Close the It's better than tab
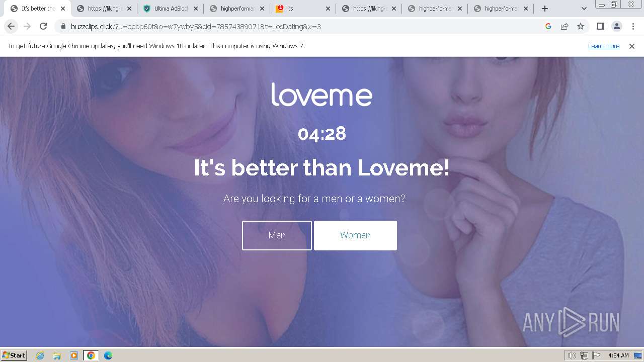The image size is (644, 362). click(63, 9)
